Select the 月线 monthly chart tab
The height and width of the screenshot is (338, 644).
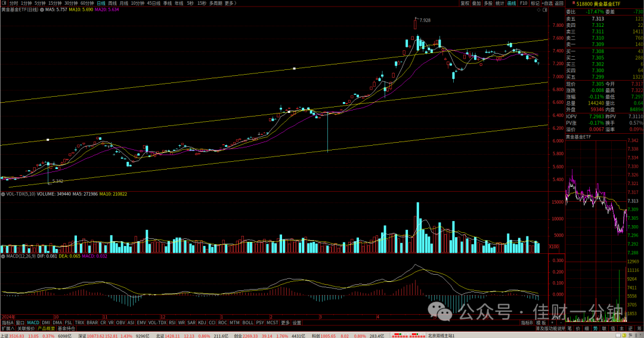click(x=123, y=4)
